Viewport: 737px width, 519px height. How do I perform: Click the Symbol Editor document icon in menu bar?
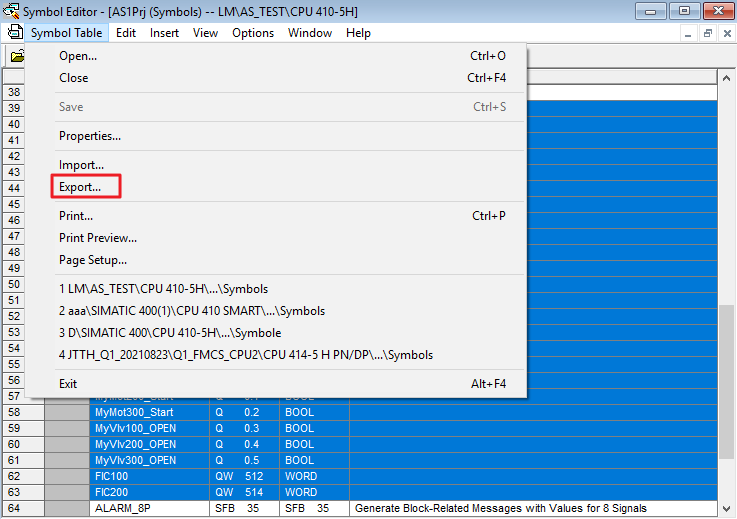(x=15, y=32)
